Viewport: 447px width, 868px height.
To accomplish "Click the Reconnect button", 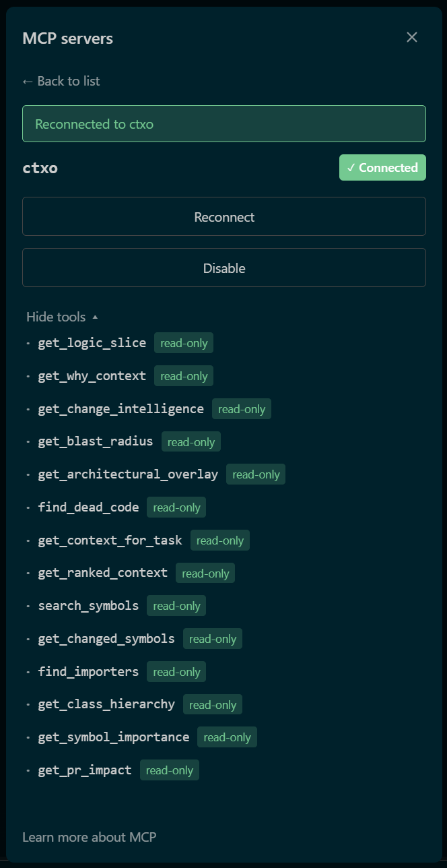I will click(224, 217).
